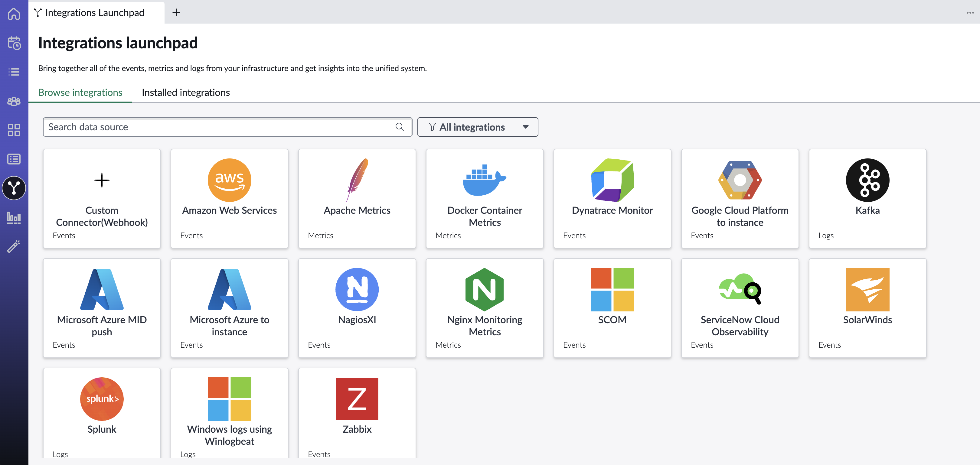The height and width of the screenshot is (465, 980).
Task: Open Google Cloud Platform to instance title
Action: point(740,216)
